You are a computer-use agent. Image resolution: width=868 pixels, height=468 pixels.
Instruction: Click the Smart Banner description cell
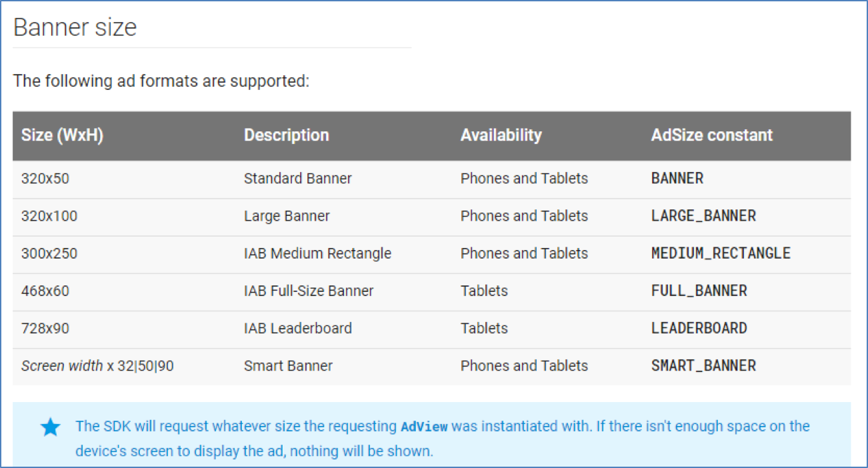pos(288,365)
